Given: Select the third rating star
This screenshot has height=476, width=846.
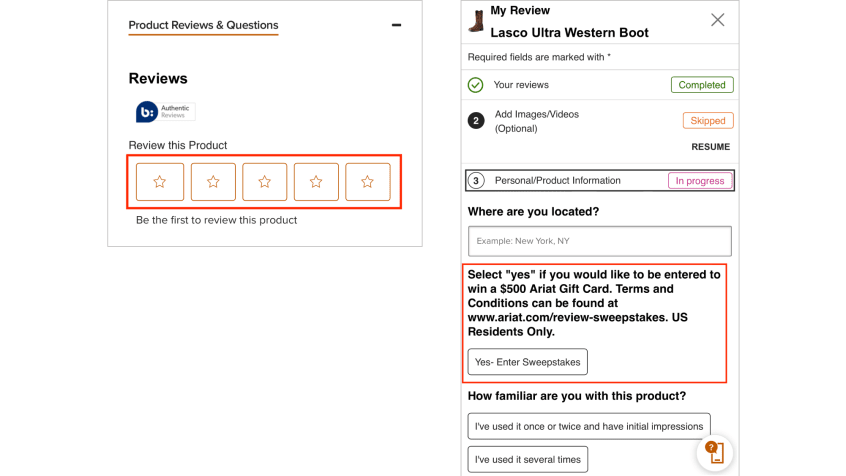Looking at the screenshot, I should (x=264, y=182).
